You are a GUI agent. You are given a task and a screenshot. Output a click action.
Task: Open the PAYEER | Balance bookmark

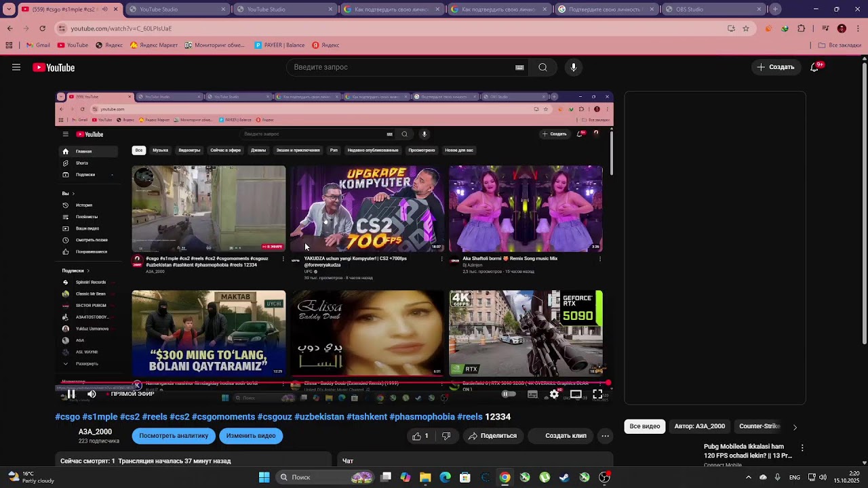(x=279, y=45)
